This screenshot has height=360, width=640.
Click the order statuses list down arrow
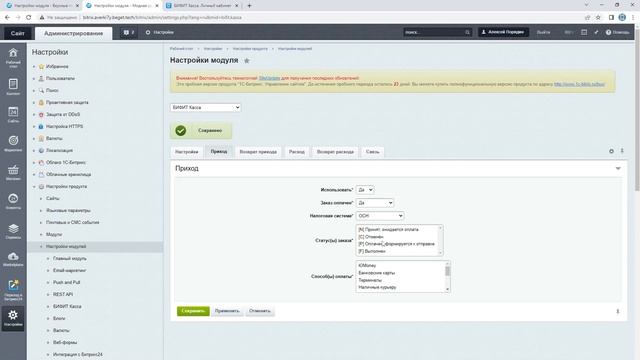440,253
